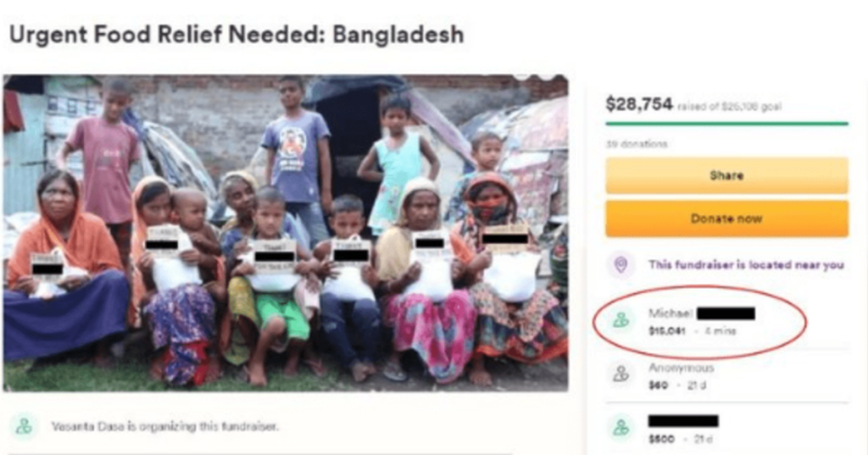Click the Vasanta Dasa organizer text
The image size is (868, 455).
164,426
